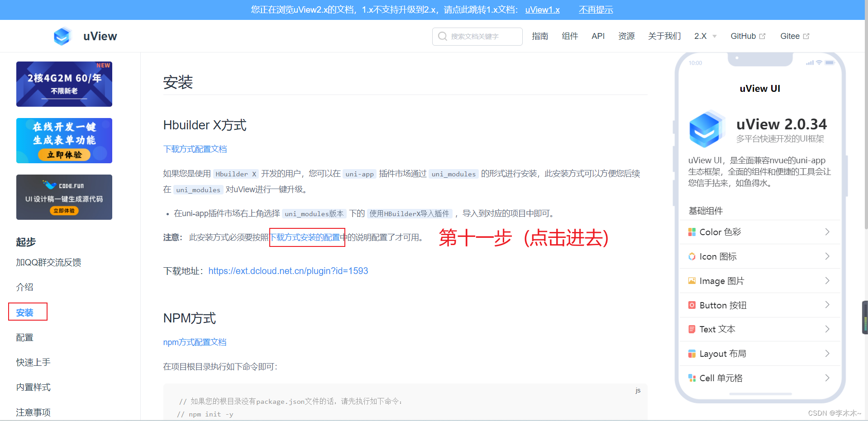Image resolution: width=868 pixels, height=421 pixels.
Task: Open the 指南 nav menu
Action: tap(540, 36)
